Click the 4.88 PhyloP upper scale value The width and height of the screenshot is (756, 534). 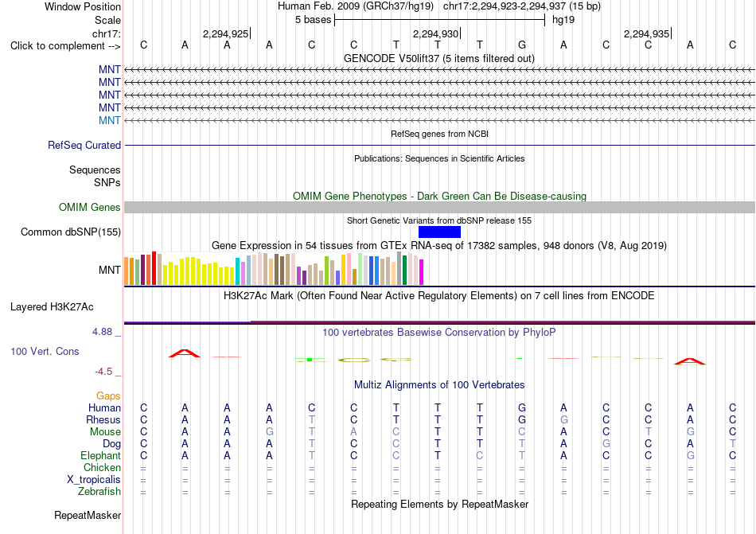tap(102, 332)
